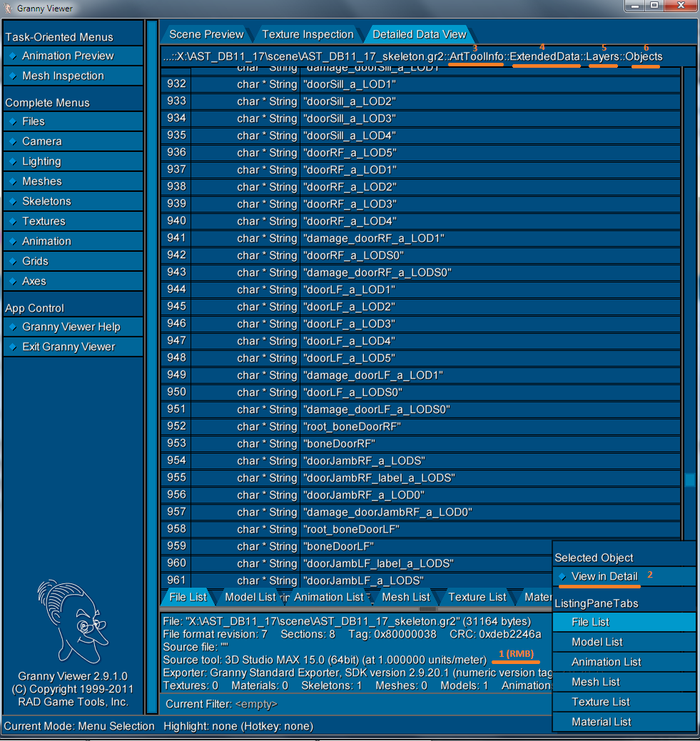Click the diamond icon beside Animation Preview
This screenshot has width=700, height=741.
click(x=12, y=56)
